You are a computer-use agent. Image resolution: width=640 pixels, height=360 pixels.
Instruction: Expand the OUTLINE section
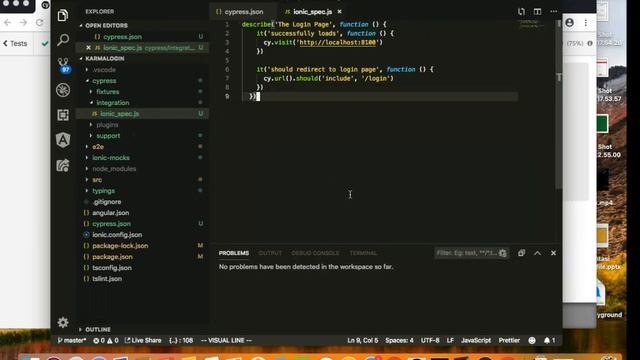coord(98,329)
